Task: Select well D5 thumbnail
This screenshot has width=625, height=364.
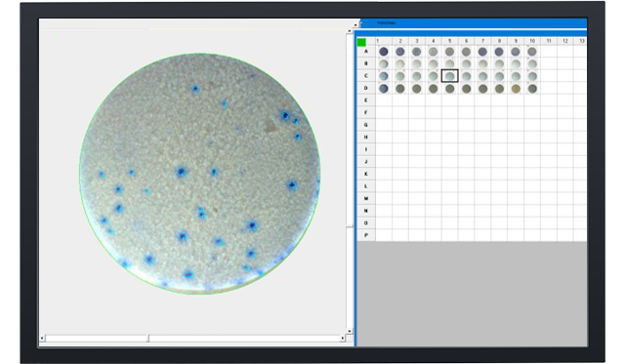Action: pyautogui.click(x=449, y=89)
